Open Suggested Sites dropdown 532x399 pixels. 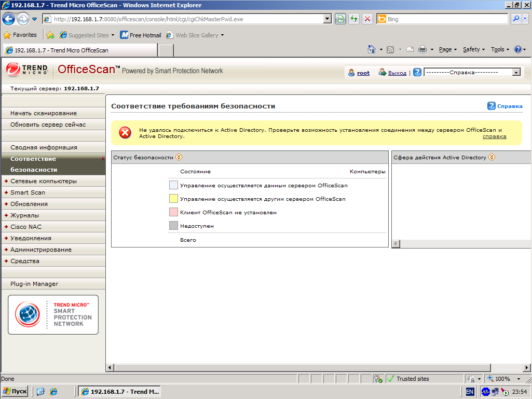coord(87,35)
